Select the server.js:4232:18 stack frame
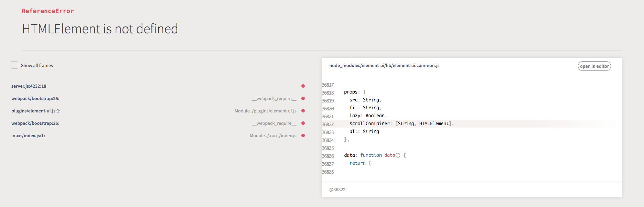This screenshot has width=644, height=207. (29, 86)
